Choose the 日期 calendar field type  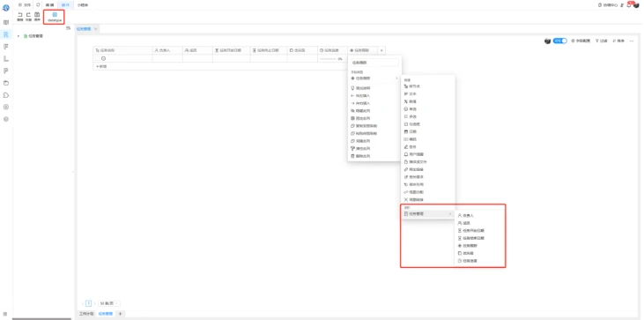(410, 131)
